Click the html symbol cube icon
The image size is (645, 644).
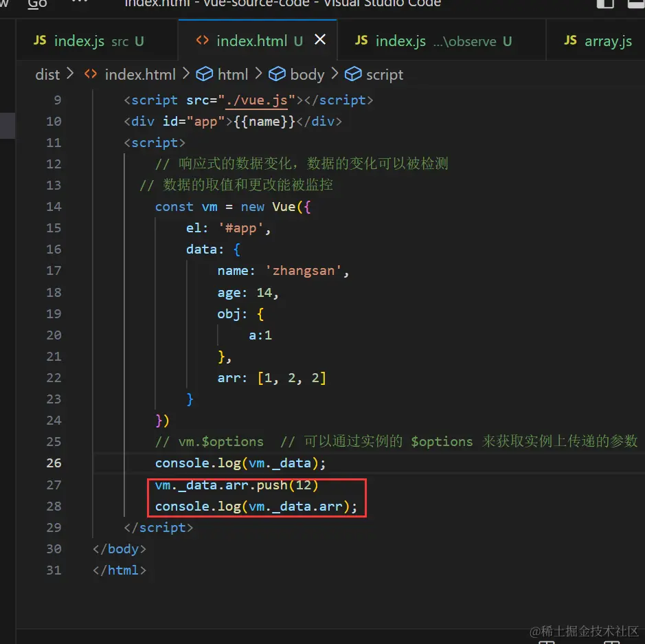204,74
